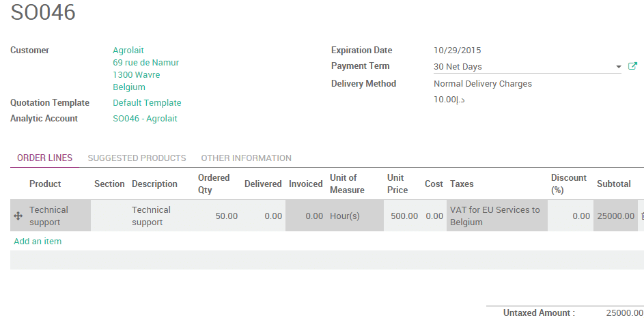Switch to Suggested Products tab
644x320 pixels.
137,158
